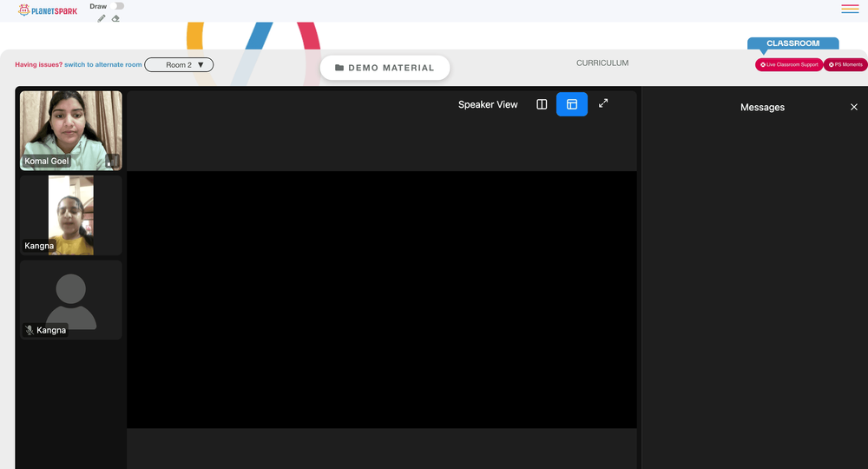This screenshot has width=868, height=469.
Task: Open the DEMO MATERIAL folder button
Action: (385, 68)
